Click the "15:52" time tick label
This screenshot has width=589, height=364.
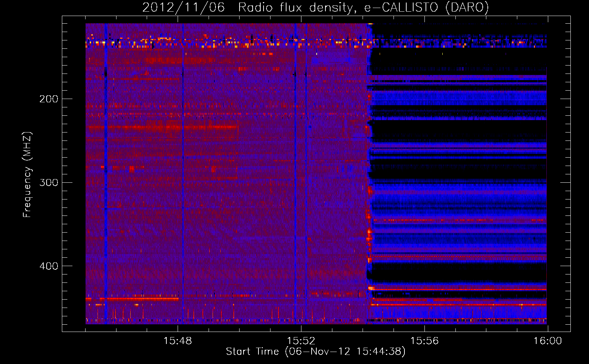(x=301, y=341)
